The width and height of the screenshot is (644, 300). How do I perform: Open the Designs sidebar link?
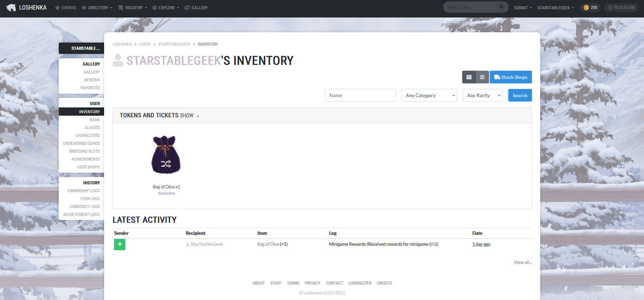click(92, 80)
